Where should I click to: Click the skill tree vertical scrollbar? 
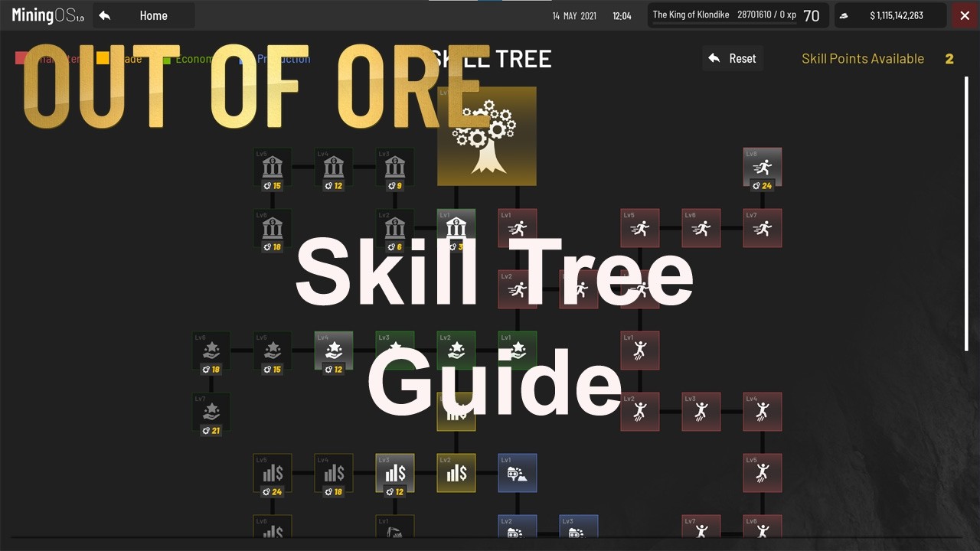tap(966, 214)
